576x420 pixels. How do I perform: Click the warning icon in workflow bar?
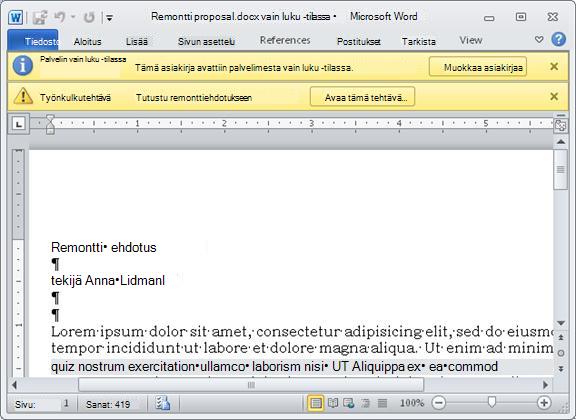click(23, 96)
